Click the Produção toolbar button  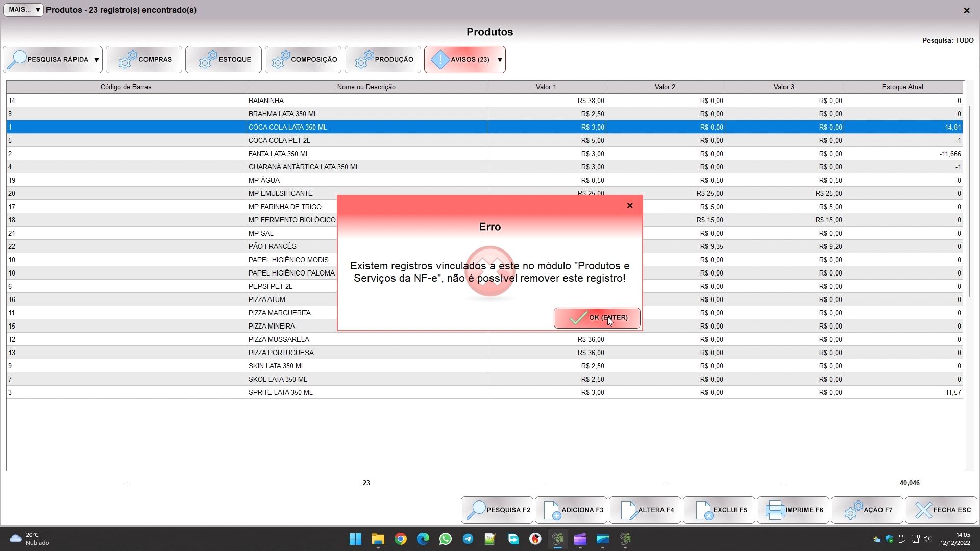[x=383, y=60]
